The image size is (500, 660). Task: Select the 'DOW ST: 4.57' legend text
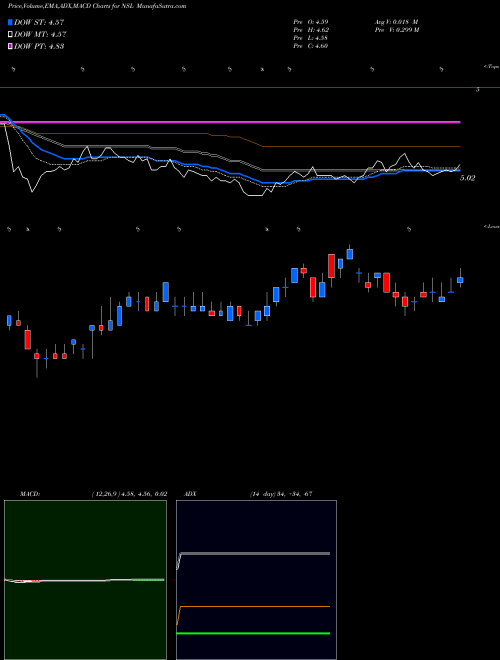(39, 22)
